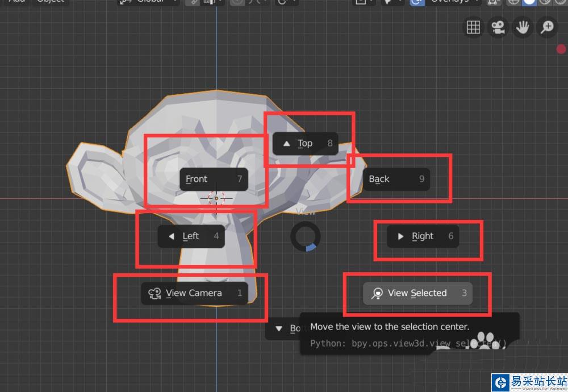Choose Right view in the pie menu
Viewport: 568px width, 392px height.
point(423,236)
